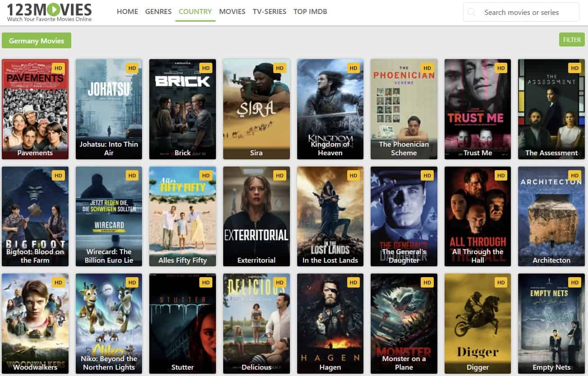The height and width of the screenshot is (376, 588).
Task: Open the Brick movie poster
Action: 183,109
